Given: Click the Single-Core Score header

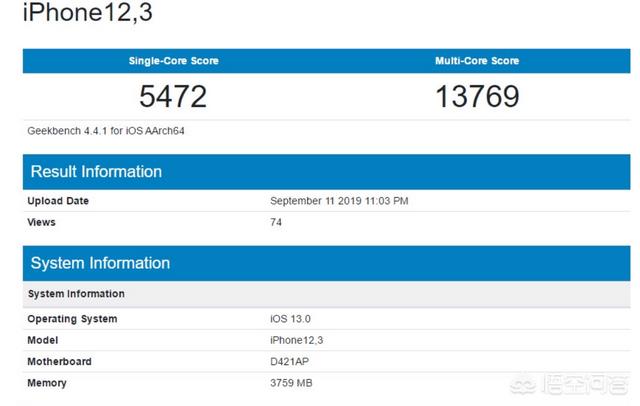Looking at the screenshot, I should [x=174, y=61].
